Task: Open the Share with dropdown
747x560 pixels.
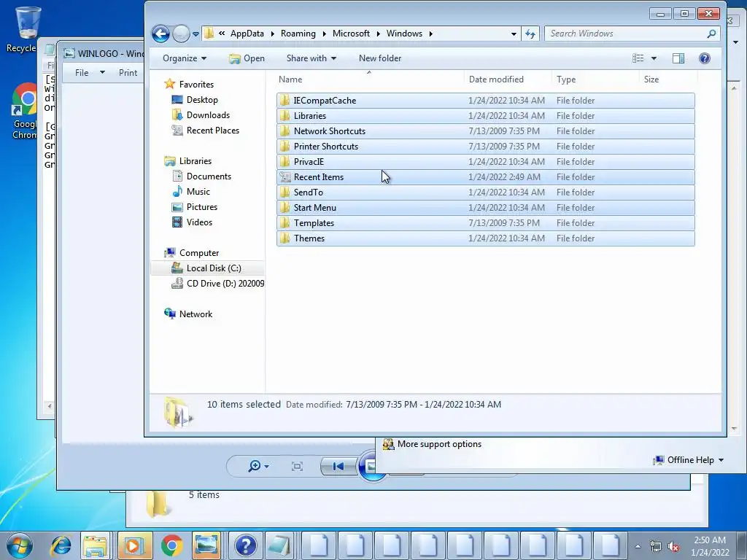Action: pos(311,58)
